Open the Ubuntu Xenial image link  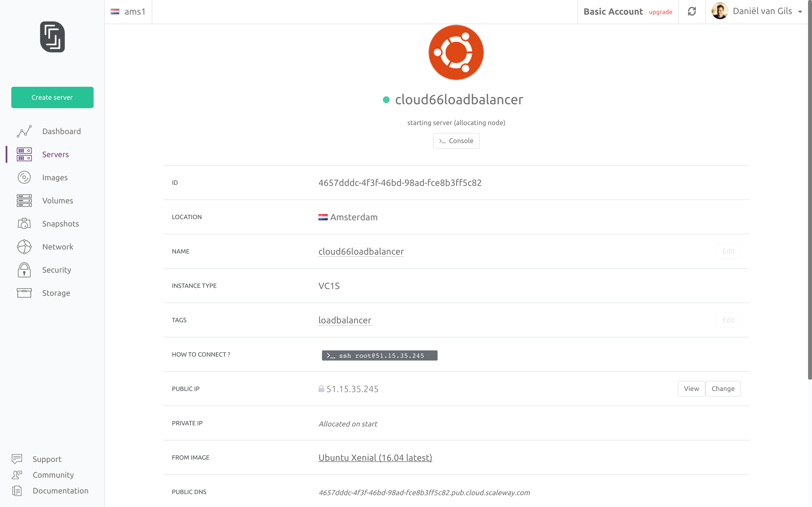tap(375, 457)
